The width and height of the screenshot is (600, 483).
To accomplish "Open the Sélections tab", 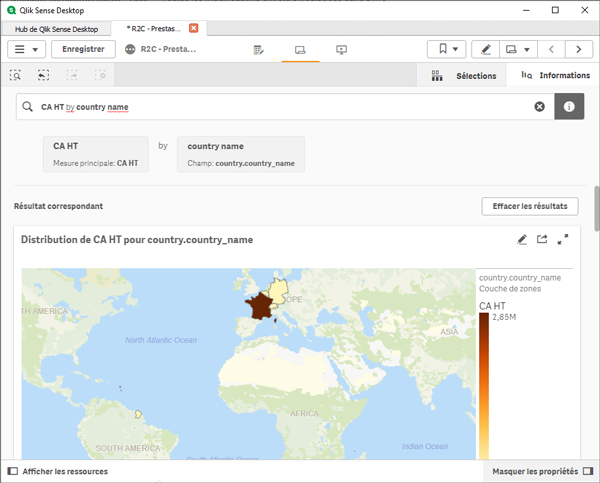I will [463, 76].
